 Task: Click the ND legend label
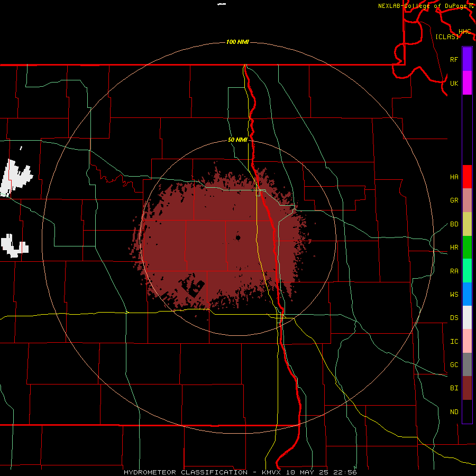coord(454,412)
